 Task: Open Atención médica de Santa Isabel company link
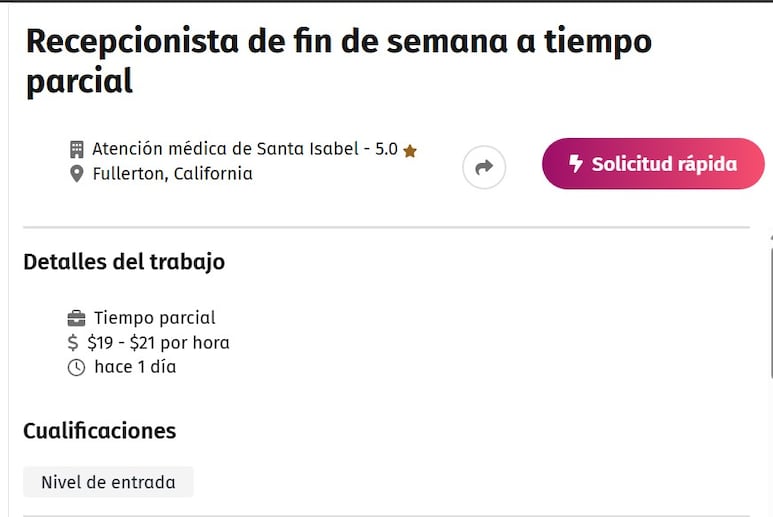pos(225,149)
